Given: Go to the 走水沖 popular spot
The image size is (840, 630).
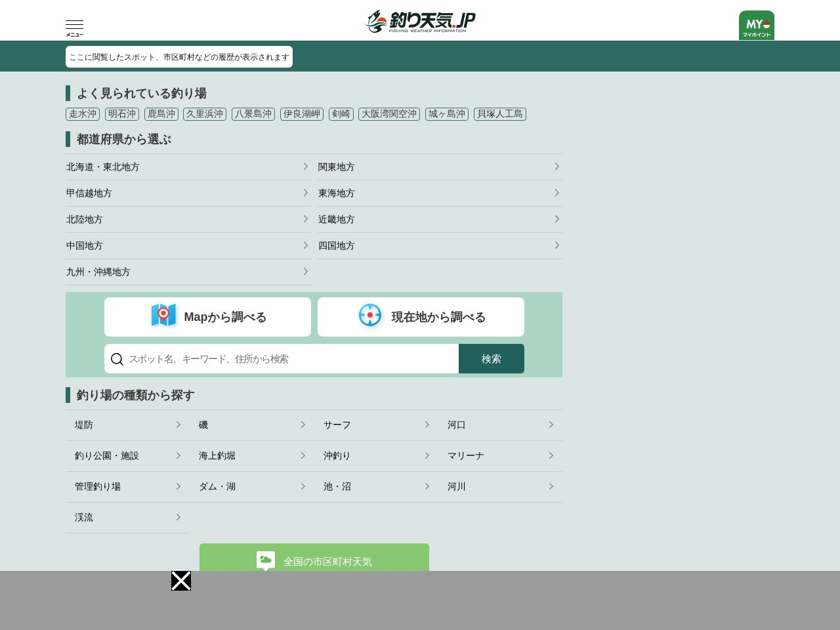Looking at the screenshot, I should pos(83,114).
